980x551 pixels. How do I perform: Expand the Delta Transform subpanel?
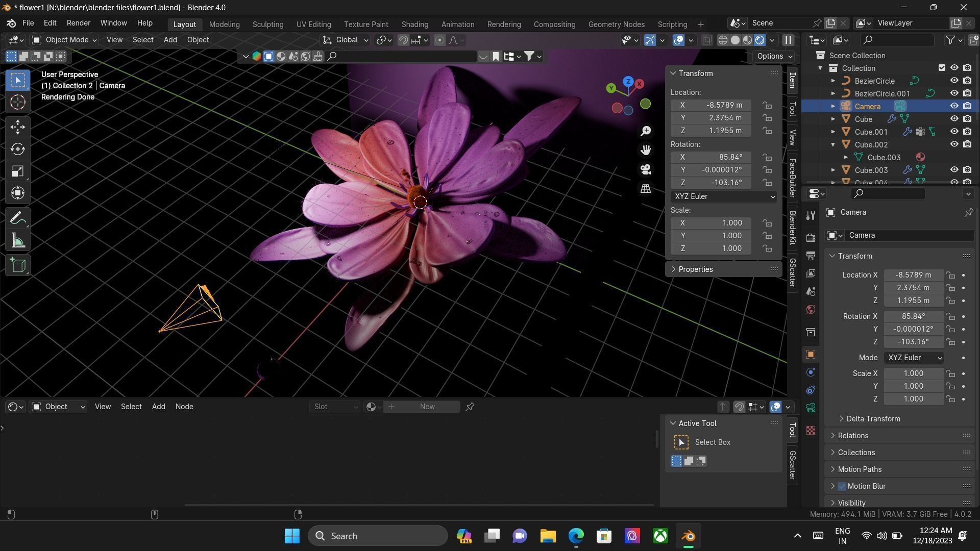[x=873, y=419]
